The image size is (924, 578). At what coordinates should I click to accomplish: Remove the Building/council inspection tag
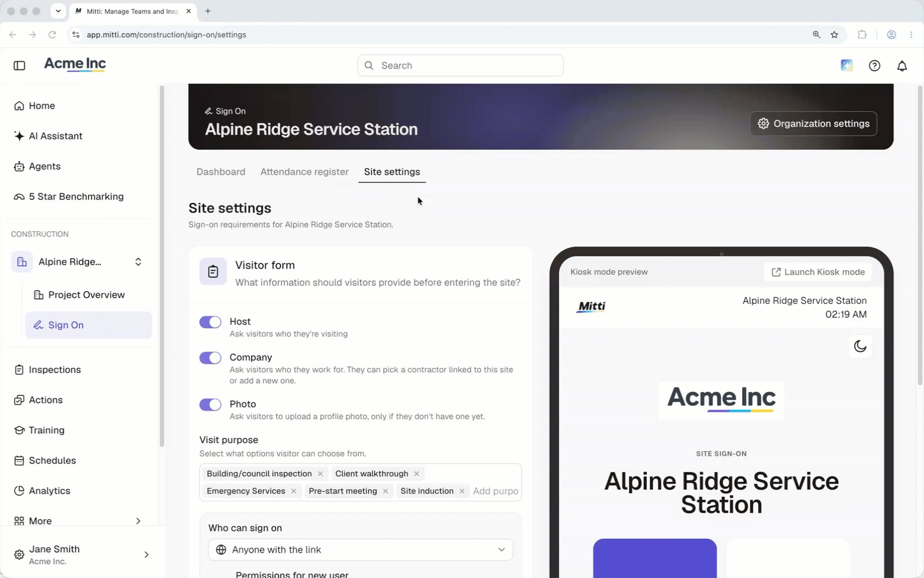(320, 474)
